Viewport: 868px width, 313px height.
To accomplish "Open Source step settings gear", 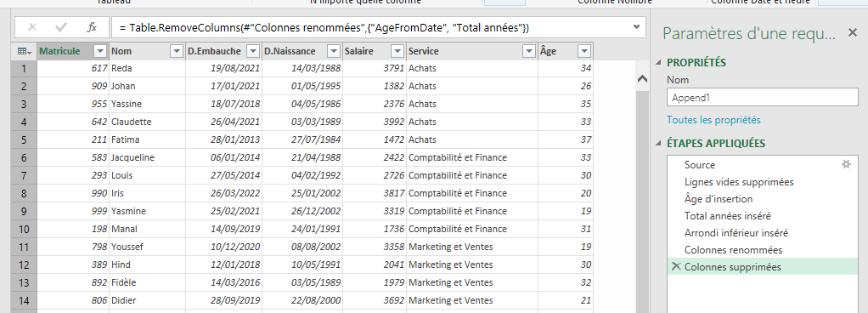I will tap(846, 164).
